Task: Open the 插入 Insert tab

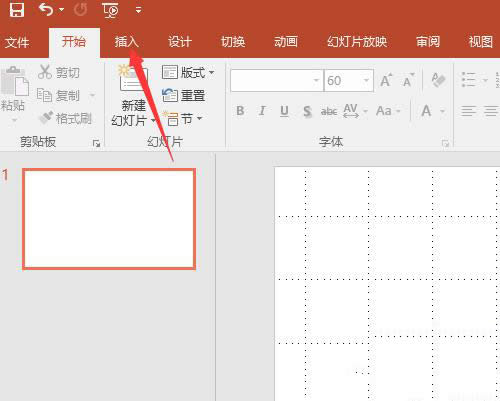Action: click(126, 42)
